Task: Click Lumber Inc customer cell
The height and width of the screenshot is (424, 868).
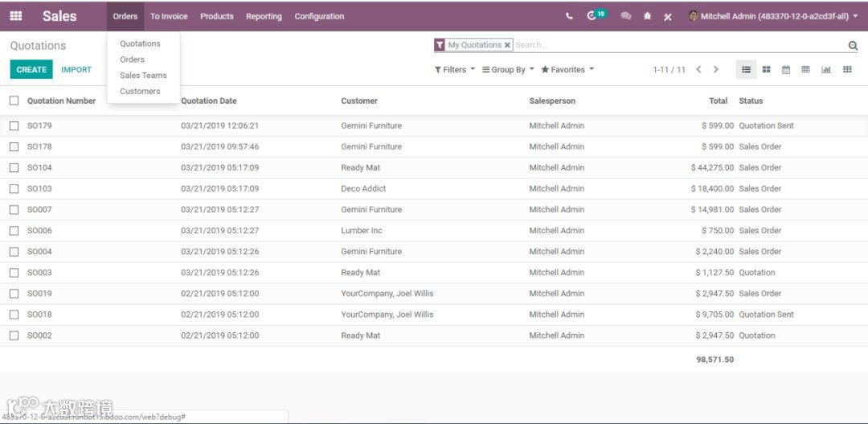Action: (x=362, y=231)
